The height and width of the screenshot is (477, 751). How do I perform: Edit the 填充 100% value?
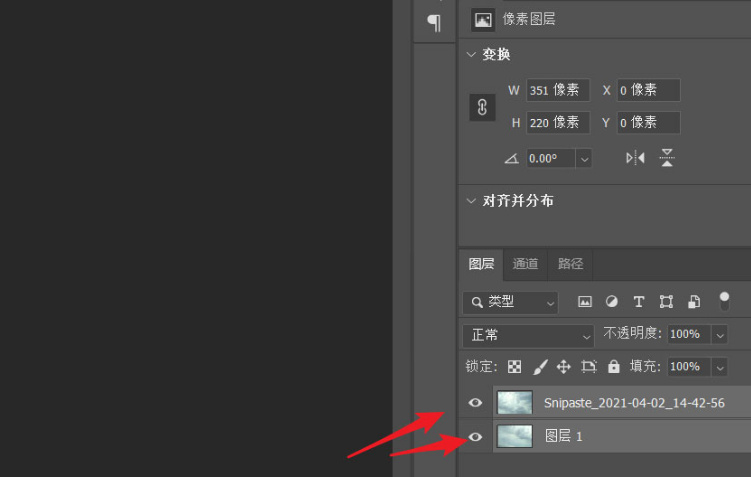point(689,367)
